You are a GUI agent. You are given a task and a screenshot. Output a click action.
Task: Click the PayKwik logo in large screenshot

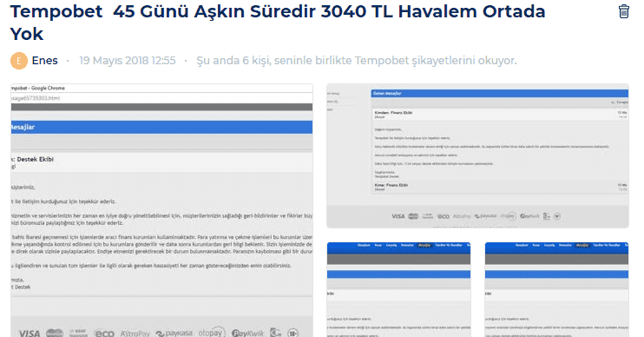pyautogui.click(x=247, y=334)
